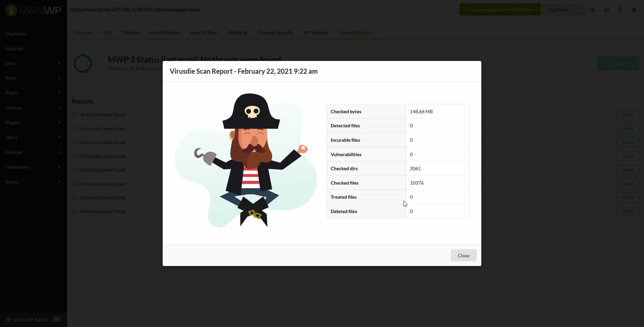Screen dimensions: 644x327
Task: Click the Deleted files label
Action: pyautogui.click(x=344, y=211)
